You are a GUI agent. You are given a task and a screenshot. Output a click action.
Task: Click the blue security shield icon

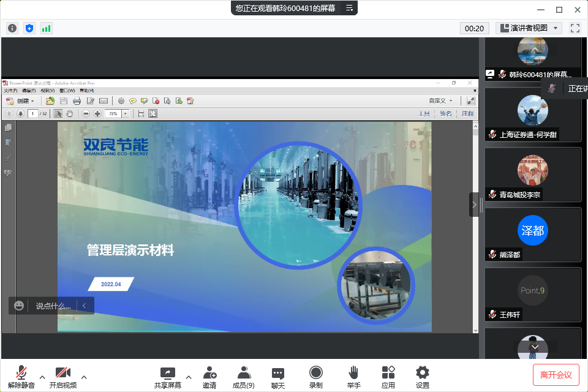pyautogui.click(x=29, y=28)
